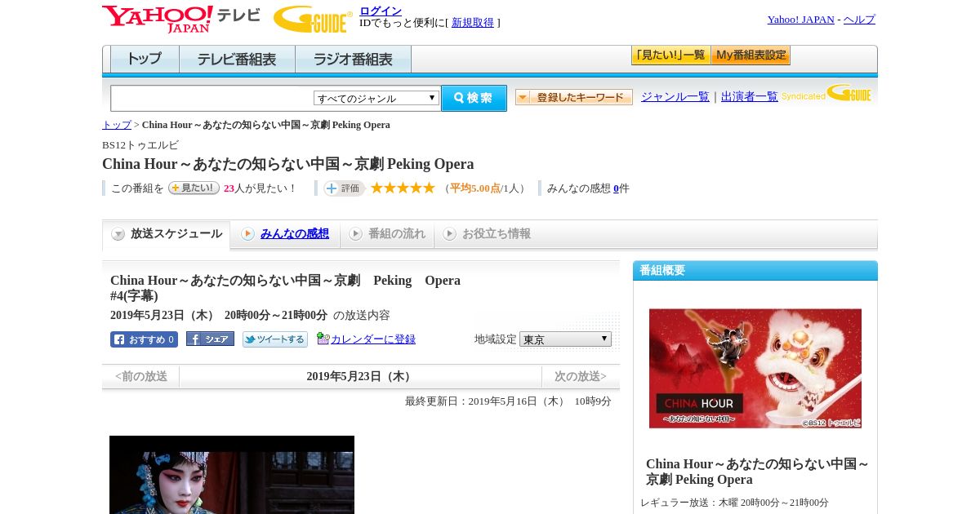The width and height of the screenshot is (980, 514).
Task: Click the レギュラー放送 schedule text
Action: point(734,503)
